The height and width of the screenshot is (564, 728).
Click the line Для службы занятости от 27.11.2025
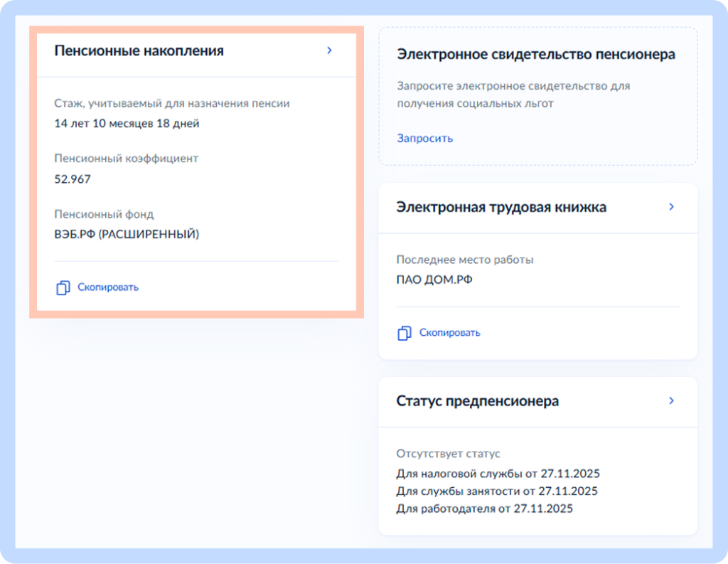[x=497, y=491]
